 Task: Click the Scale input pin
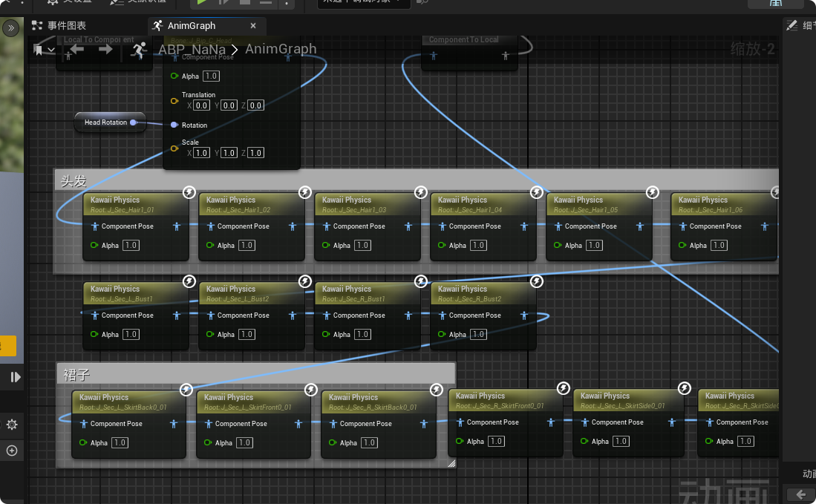(174, 148)
